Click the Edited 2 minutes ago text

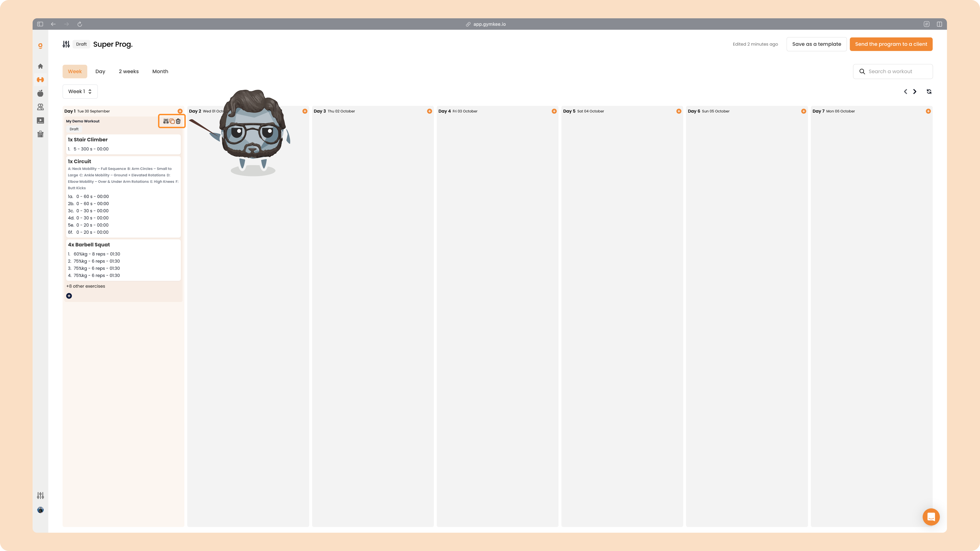(x=755, y=44)
